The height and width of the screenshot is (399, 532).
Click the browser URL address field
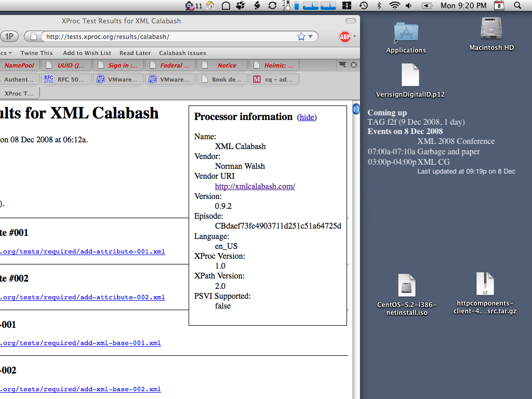[170, 36]
